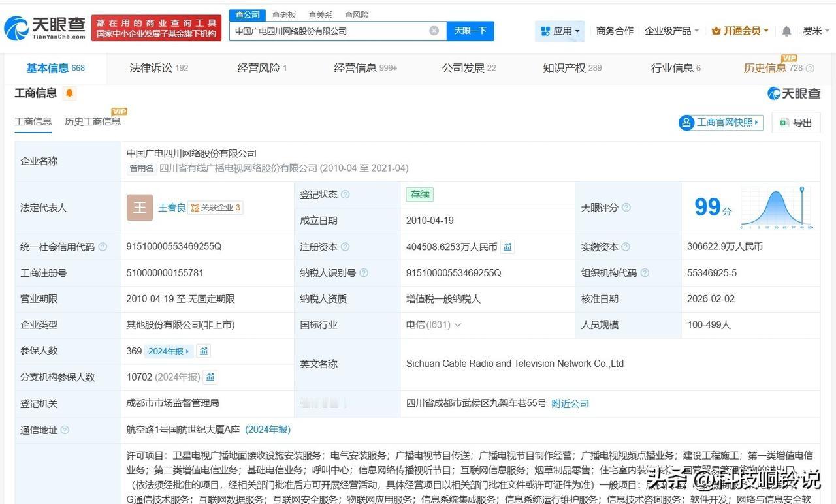Click the 核准日期 value 2026-02-02
This screenshot has width=836, height=504.
[x=711, y=299]
